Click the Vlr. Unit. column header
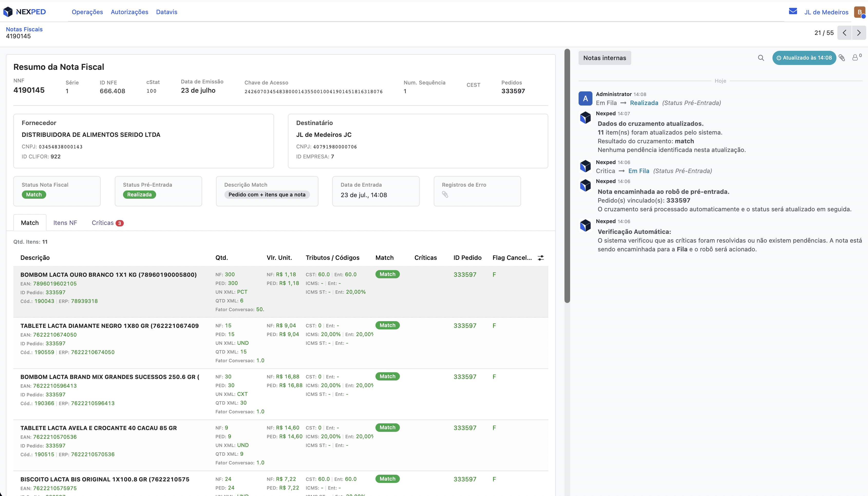This screenshot has height=496, width=868. click(279, 258)
